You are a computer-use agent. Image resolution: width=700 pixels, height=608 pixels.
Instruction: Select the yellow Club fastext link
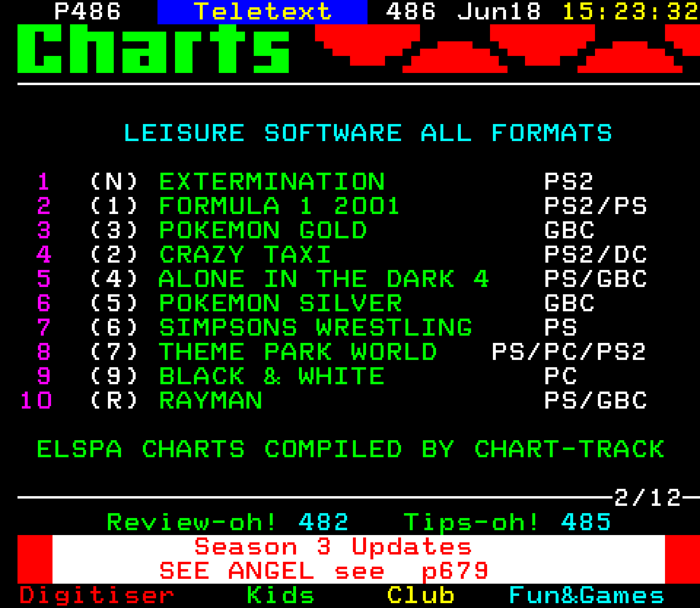[x=420, y=595]
